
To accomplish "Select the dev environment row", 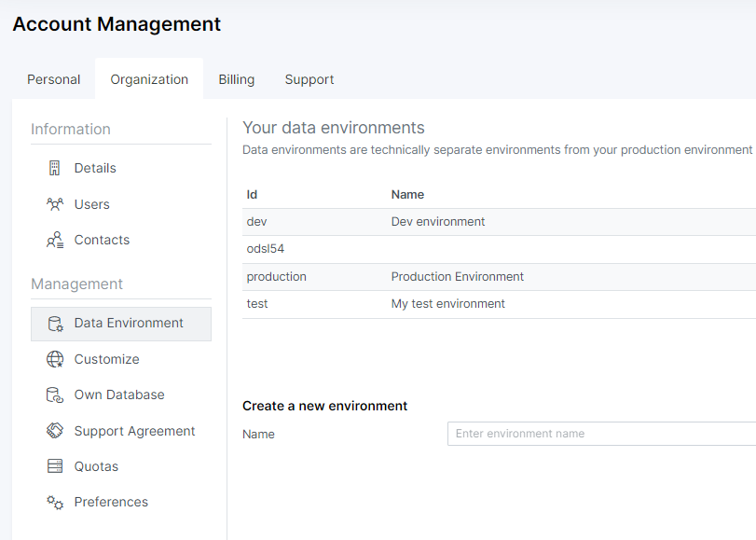I will click(438, 222).
